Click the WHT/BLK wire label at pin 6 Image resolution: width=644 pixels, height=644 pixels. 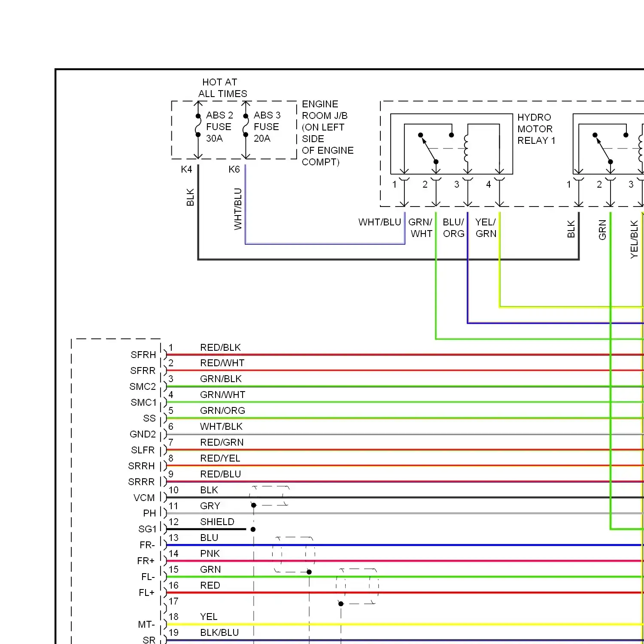[x=221, y=426]
